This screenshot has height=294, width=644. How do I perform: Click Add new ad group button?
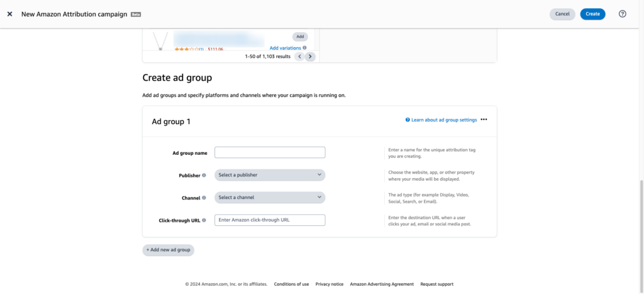tap(169, 250)
